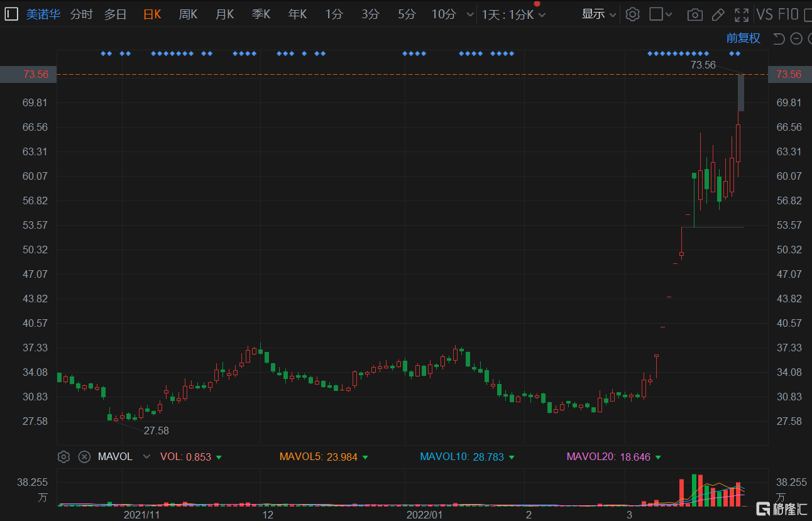
Task: Close the MAVOL indicator panel
Action: click(x=84, y=457)
